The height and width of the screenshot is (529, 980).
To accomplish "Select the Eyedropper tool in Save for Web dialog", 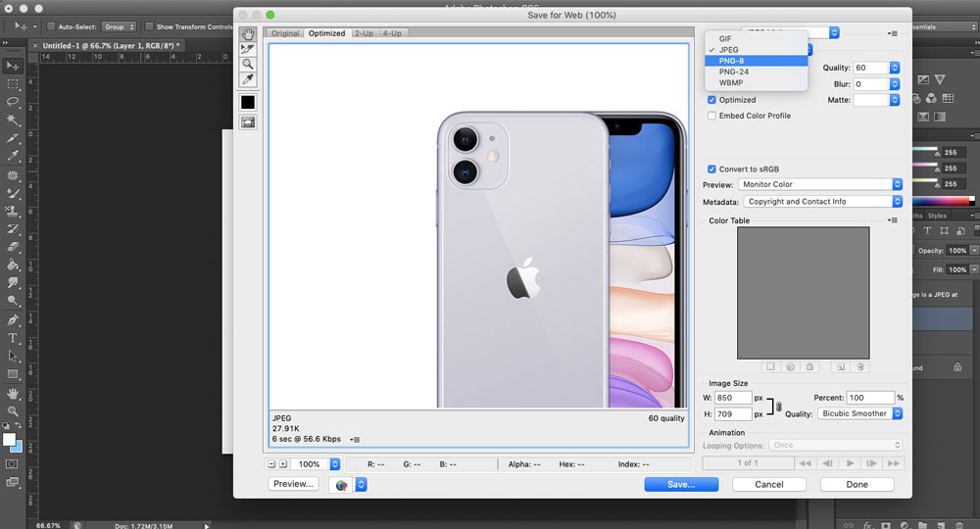I will coord(248,79).
